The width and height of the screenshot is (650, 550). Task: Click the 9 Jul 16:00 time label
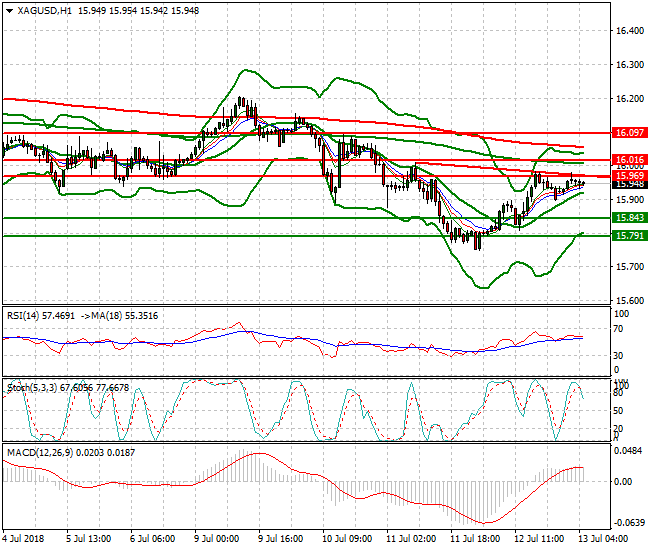[x=281, y=539]
